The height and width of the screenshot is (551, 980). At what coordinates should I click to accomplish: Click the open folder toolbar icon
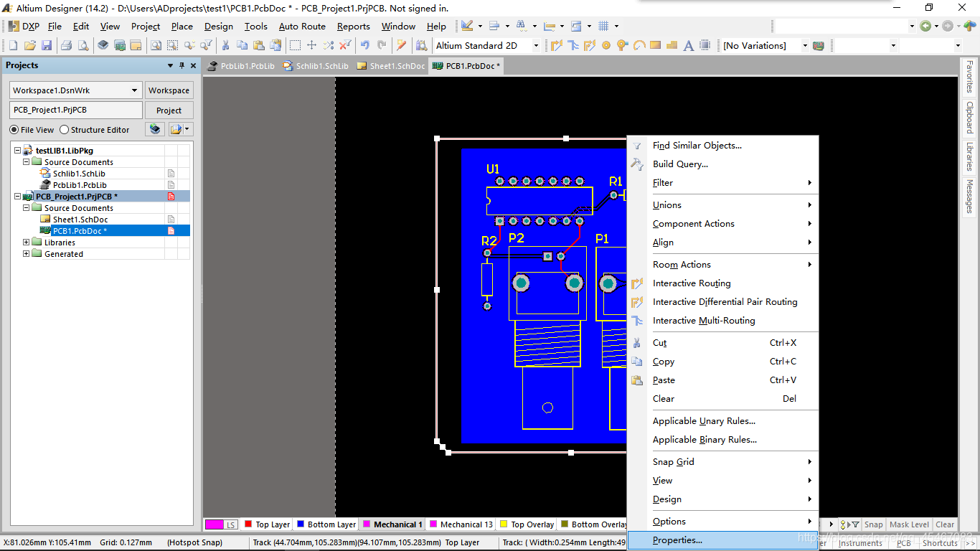[30, 45]
